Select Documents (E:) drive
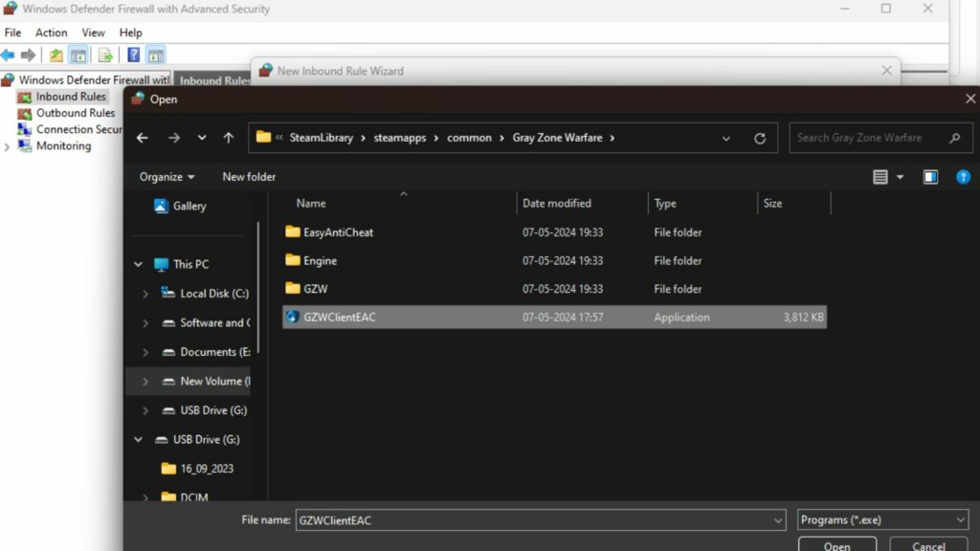This screenshot has width=980, height=551. pyautogui.click(x=206, y=352)
